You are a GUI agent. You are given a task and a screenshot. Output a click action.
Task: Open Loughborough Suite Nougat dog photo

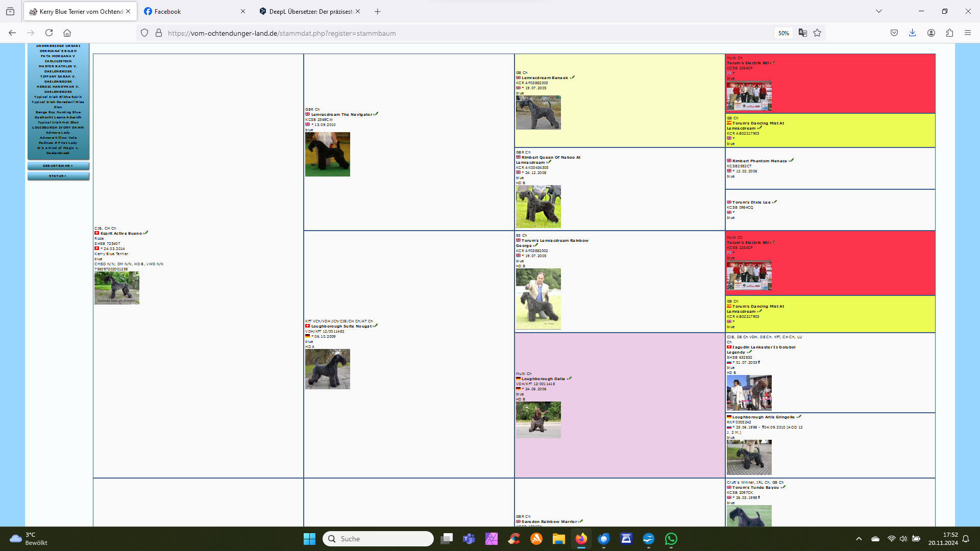[x=327, y=369]
